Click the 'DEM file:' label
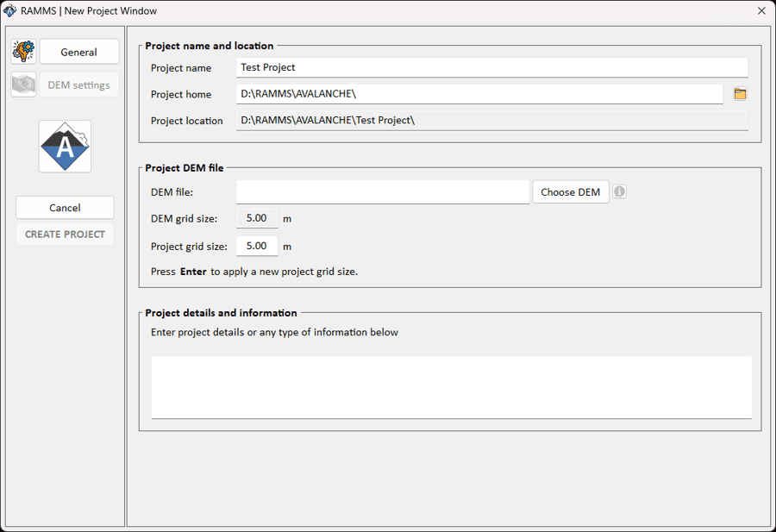 [172, 192]
